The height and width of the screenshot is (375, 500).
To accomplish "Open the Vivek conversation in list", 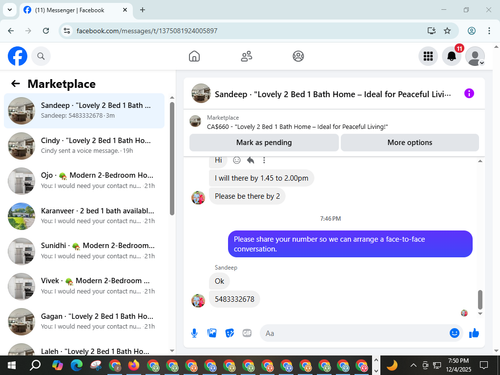I will [84, 286].
